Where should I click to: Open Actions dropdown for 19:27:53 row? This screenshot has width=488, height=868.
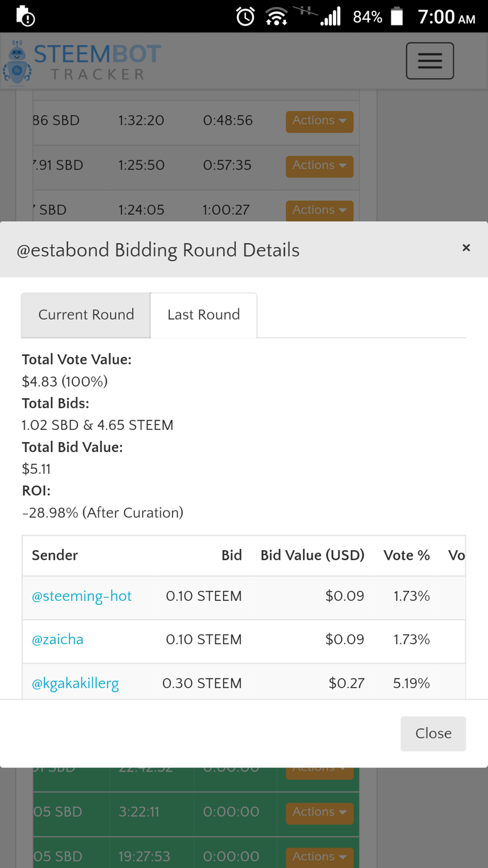[x=319, y=857]
